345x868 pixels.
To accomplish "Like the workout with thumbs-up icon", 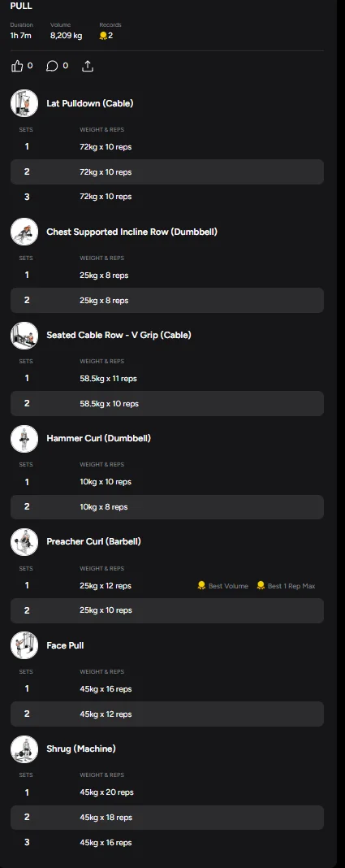I will 17,67.
